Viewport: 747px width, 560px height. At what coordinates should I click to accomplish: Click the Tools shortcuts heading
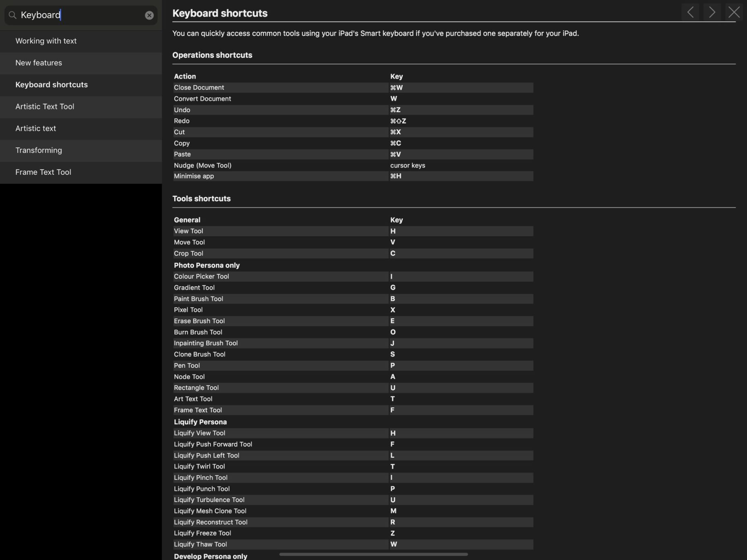point(201,198)
